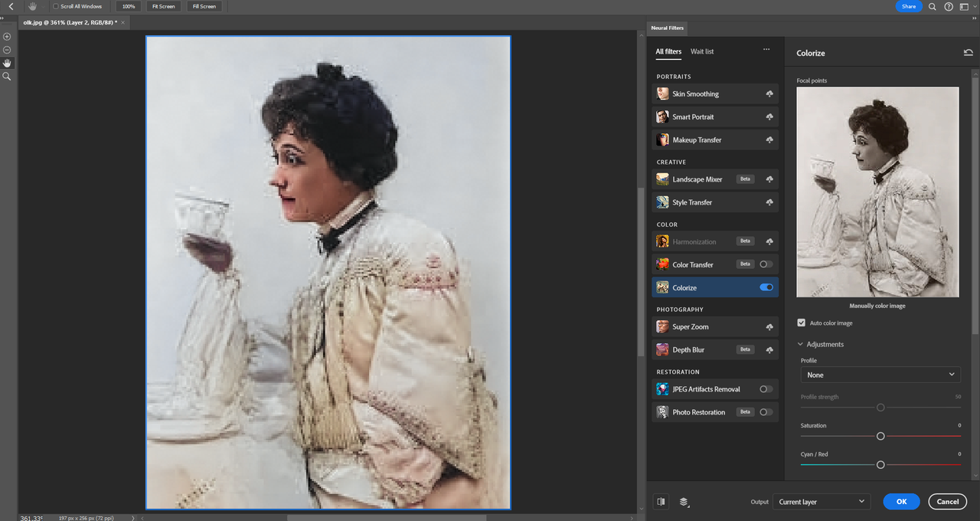Select the Hand tool in left toolbar

7,63
